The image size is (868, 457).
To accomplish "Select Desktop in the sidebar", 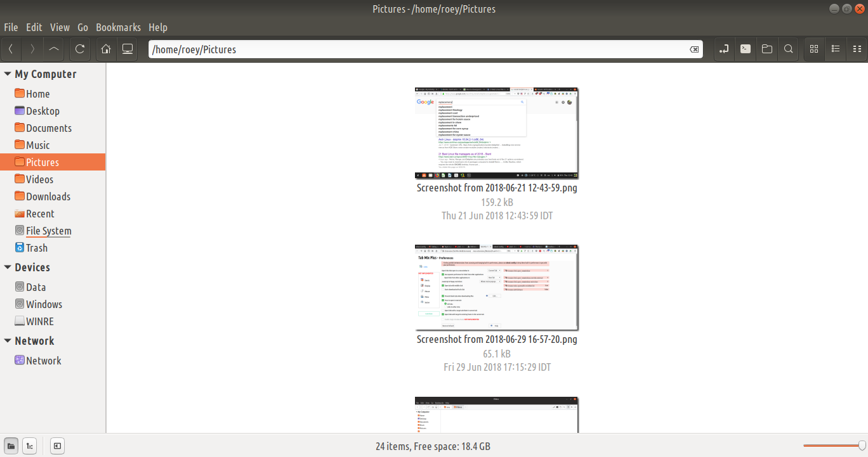I will pos(53,111).
